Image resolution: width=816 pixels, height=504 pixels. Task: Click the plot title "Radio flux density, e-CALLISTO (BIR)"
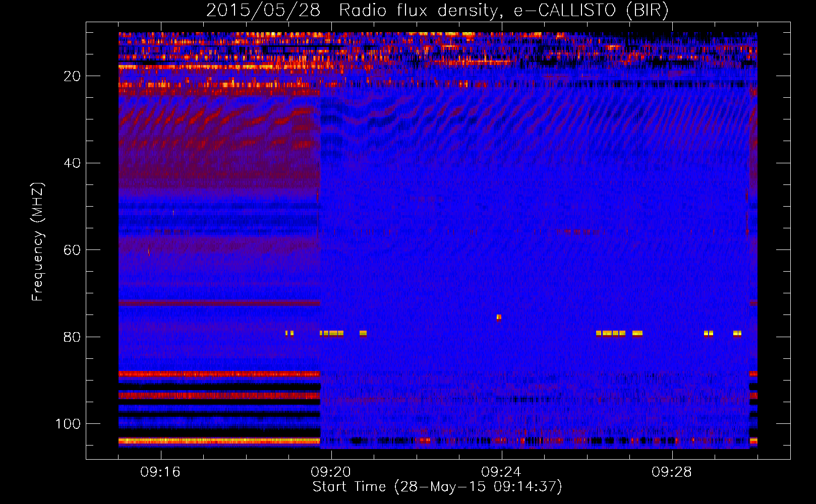pos(503,11)
